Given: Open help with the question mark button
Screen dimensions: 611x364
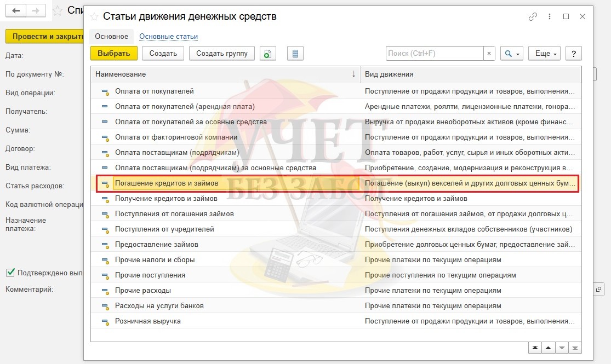Looking at the screenshot, I should click(x=573, y=54).
